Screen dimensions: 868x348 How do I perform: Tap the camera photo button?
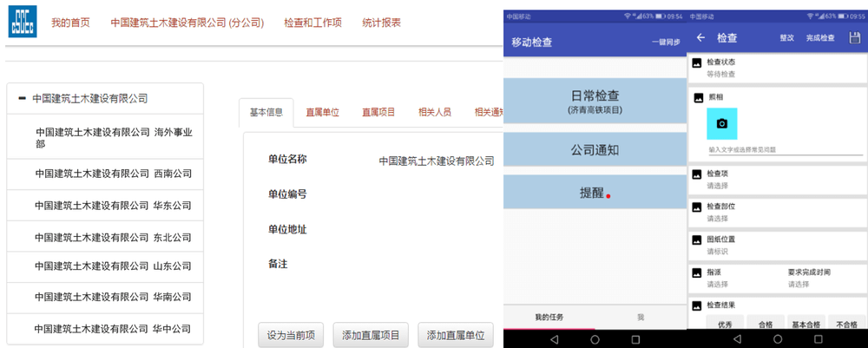point(722,123)
